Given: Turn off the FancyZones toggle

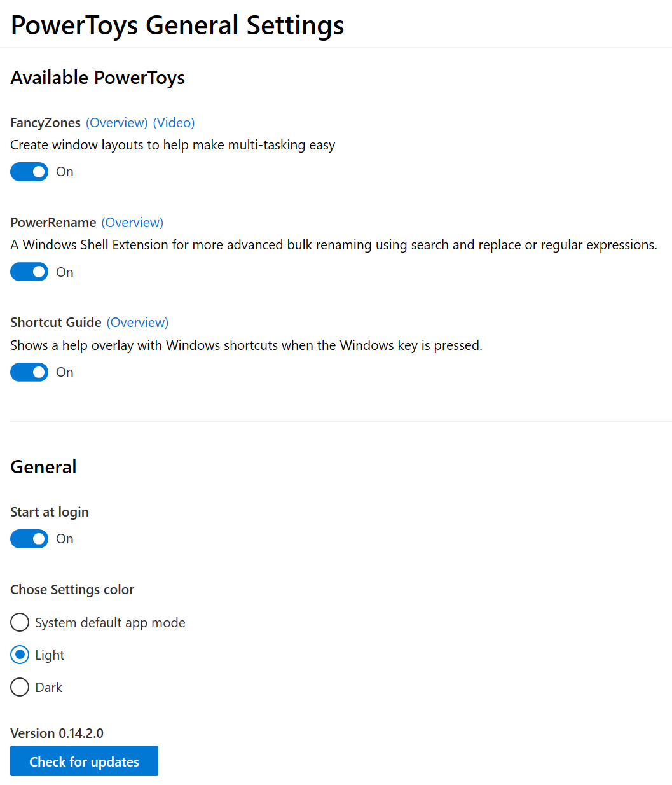Looking at the screenshot, I should pyautogui.click(x=29, y=171).
